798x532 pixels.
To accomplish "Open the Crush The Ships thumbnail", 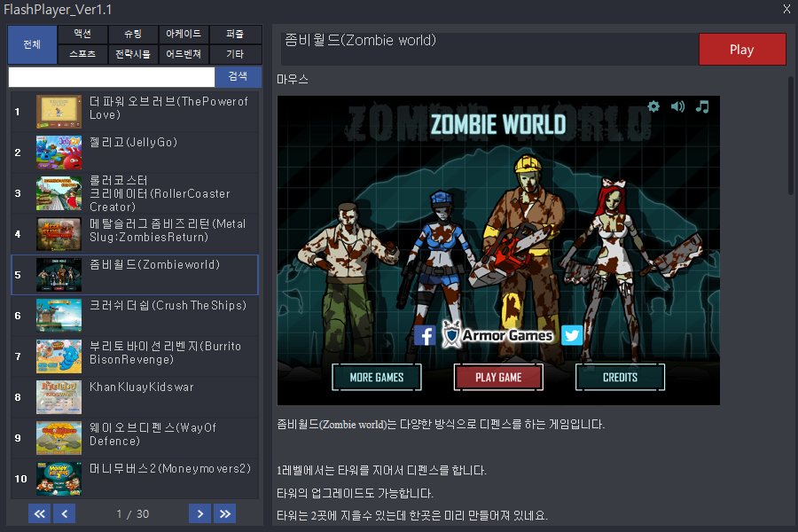I will coord(59,316).
